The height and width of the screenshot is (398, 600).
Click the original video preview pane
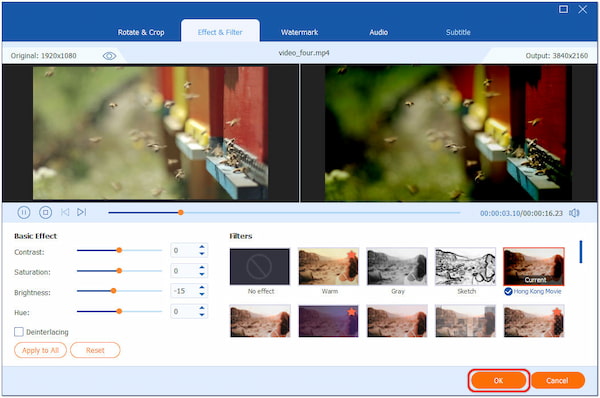click(150, 133)
